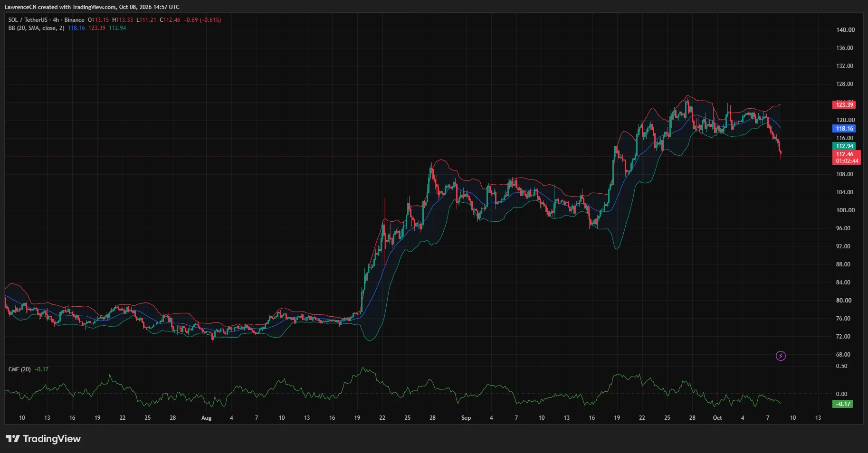Image resolution: width=868 pixels, height=453 pixels.
Task: Select the CMF (20) indicator label
Action: tap(19, 369)
